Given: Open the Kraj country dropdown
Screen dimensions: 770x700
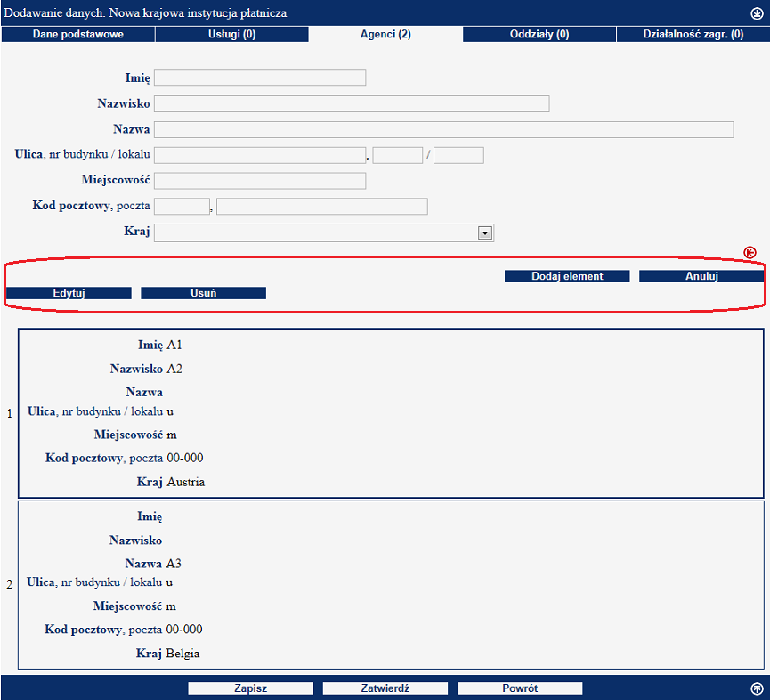Looking at the screenshot, I should point(485,232).
